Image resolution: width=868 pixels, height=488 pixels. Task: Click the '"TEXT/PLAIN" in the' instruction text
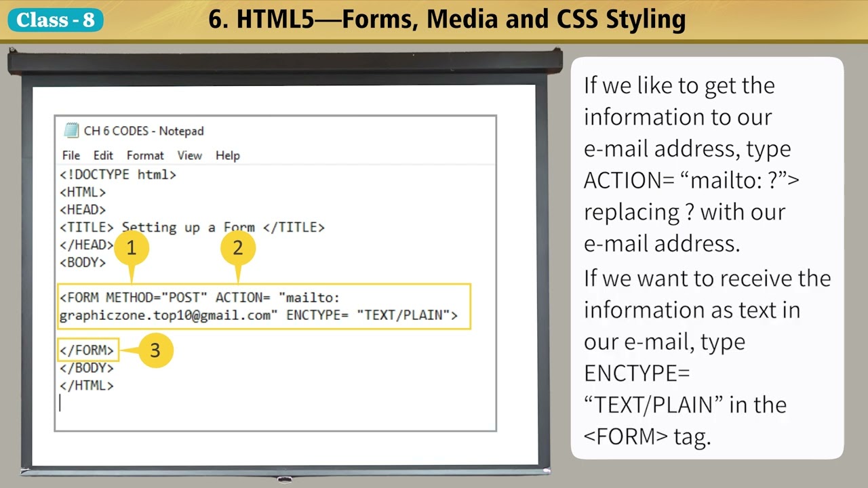click(685, 405)
